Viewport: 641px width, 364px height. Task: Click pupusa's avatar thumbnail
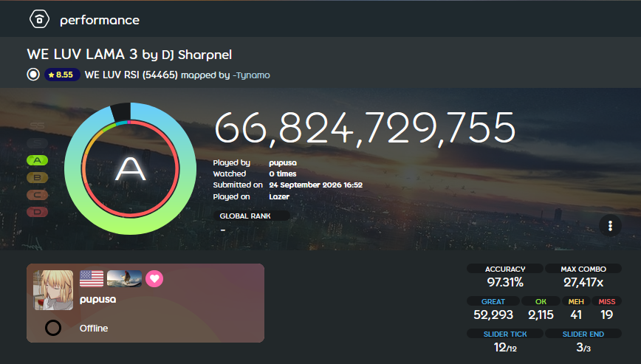point(53,290)
